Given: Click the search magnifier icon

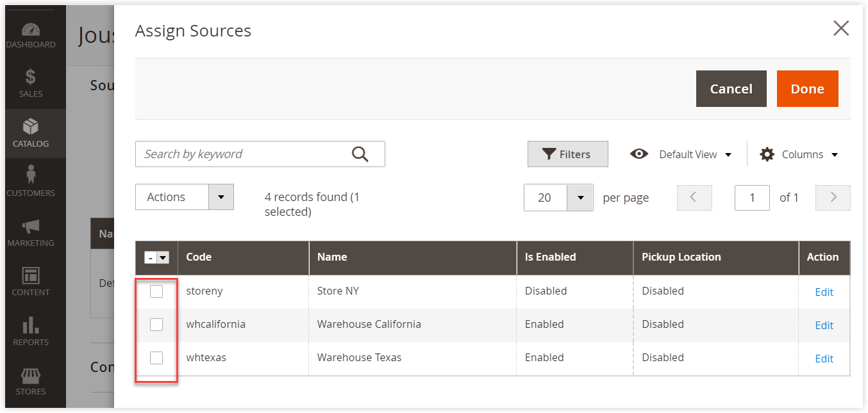Looking at the screenshot, I should click(360, 154).
